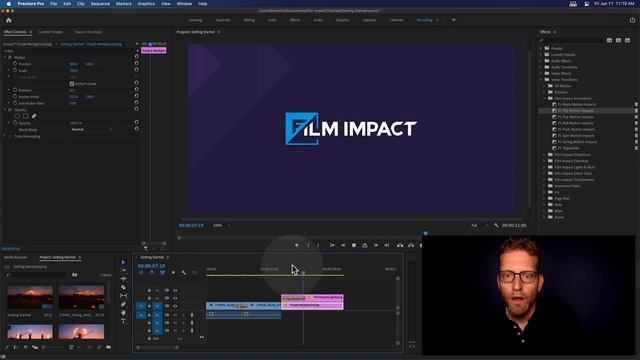The image size is (640, 360).
Task: Open Quick Export share icon
Action: [x=632, y=20]
